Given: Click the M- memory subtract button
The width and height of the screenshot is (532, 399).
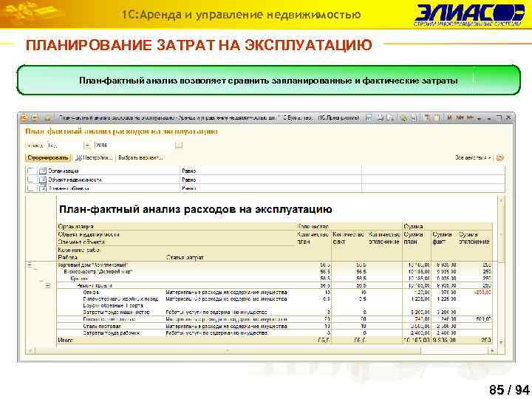Looking at the screenshot, I should 470,117.
